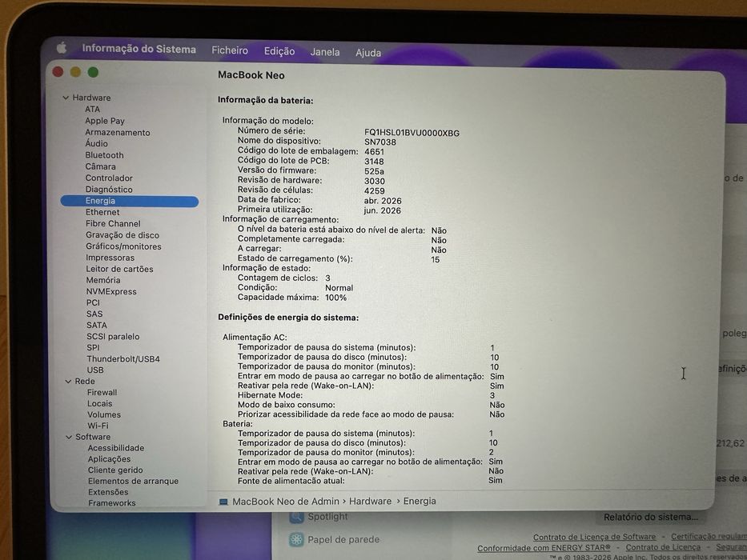The height and width of the screenshot is (560, 747).
Task: Select Impressoras in the sidebar
Action: point(110,258)
